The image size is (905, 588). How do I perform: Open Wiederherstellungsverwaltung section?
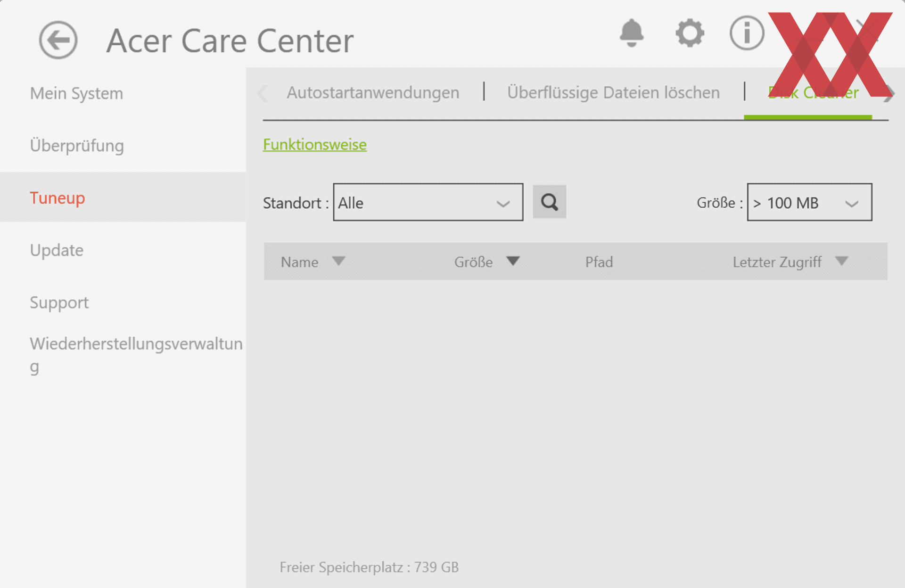136,355
